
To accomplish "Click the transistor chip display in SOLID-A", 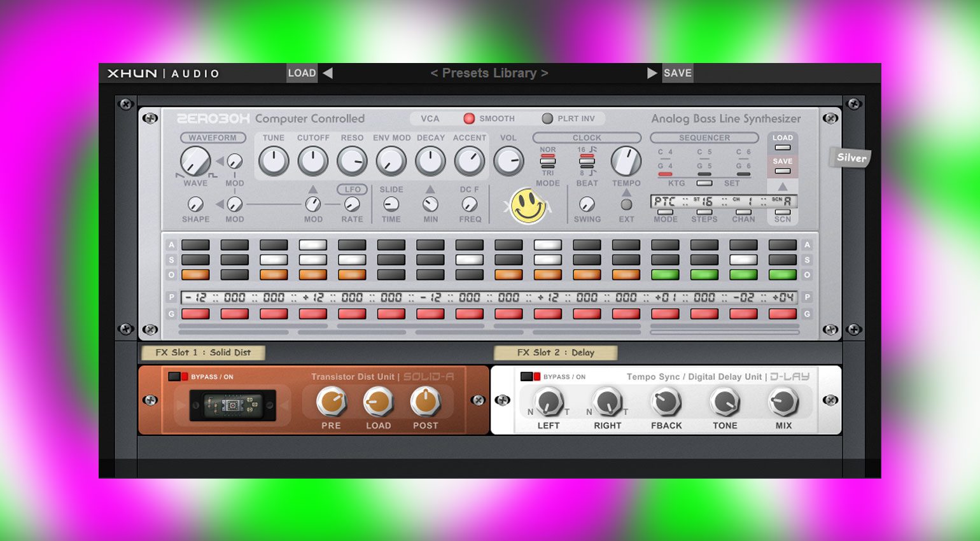I will pos(233,405).
